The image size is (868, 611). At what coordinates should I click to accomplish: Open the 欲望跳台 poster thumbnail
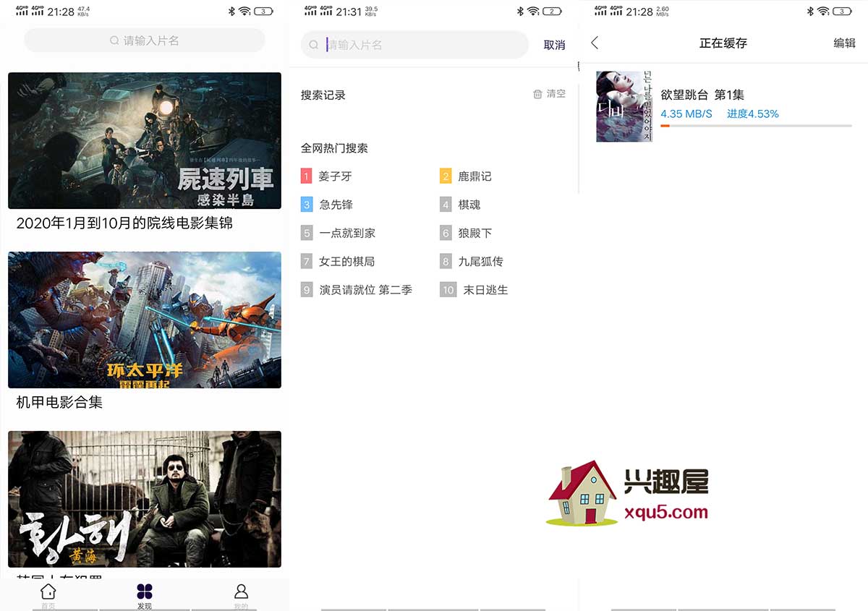(624, 106)
